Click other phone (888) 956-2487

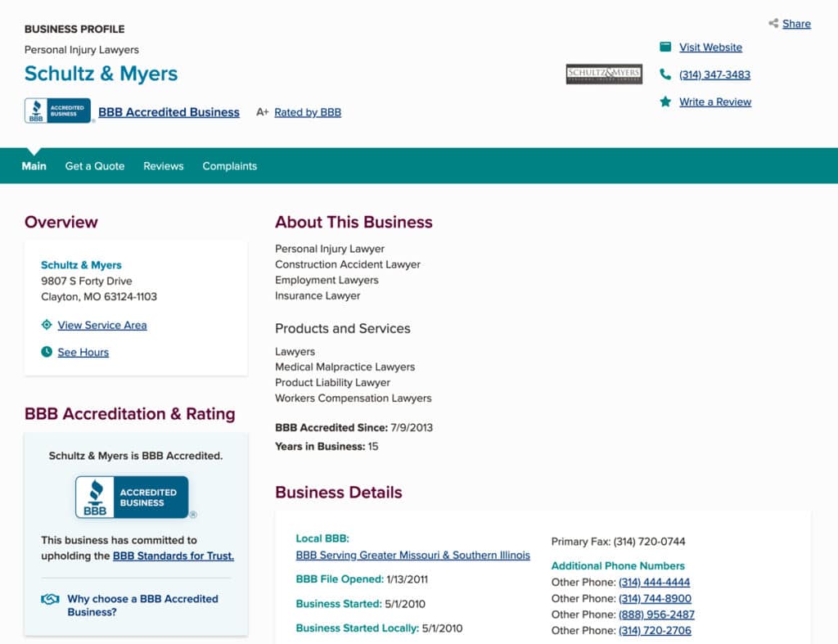click(656, 614)
